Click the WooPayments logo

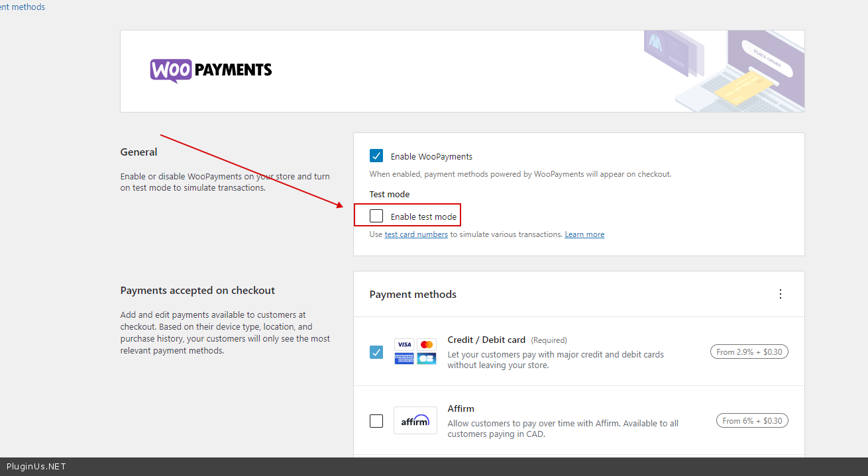pos(211,71)
